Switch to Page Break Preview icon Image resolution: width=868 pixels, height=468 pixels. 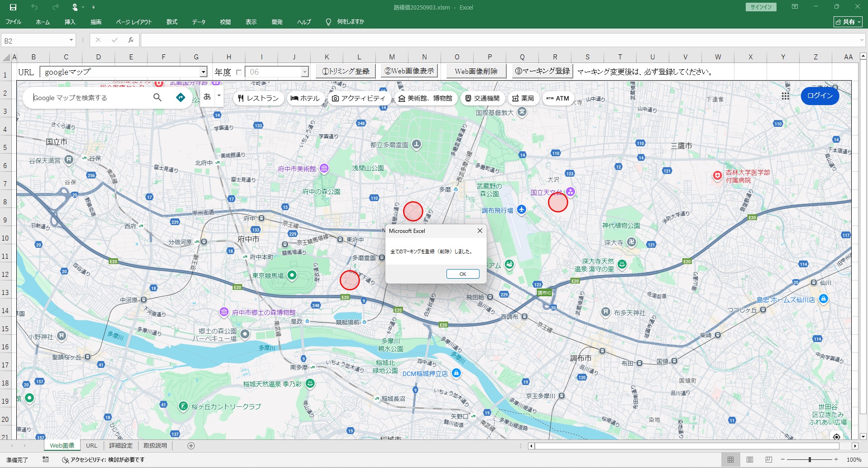pos(768,459)
